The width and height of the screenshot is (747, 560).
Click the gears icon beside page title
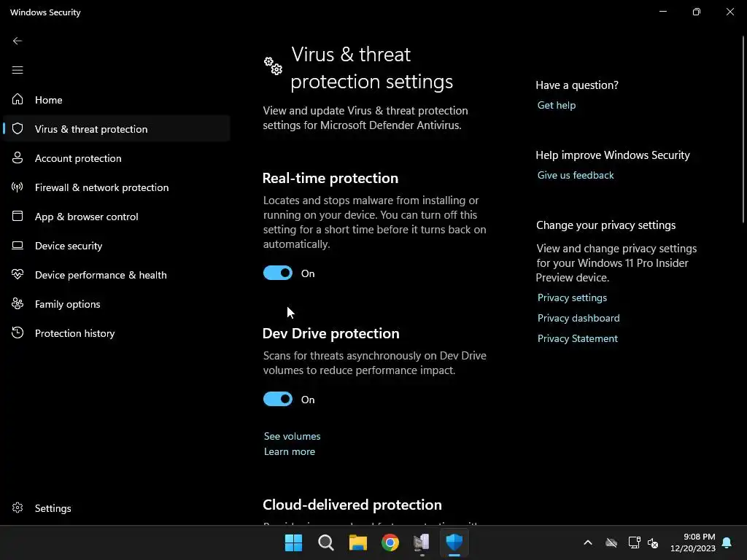(x=273, y=66)
